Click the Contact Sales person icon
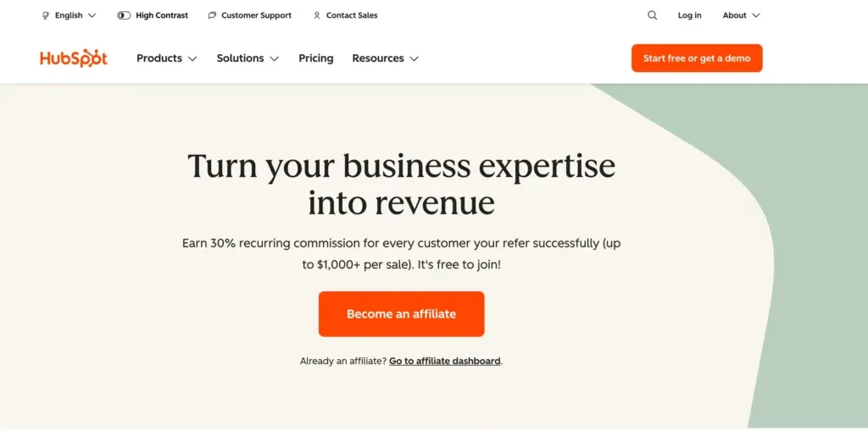Screen dimensions: 868x431 (x=317, y=15)
